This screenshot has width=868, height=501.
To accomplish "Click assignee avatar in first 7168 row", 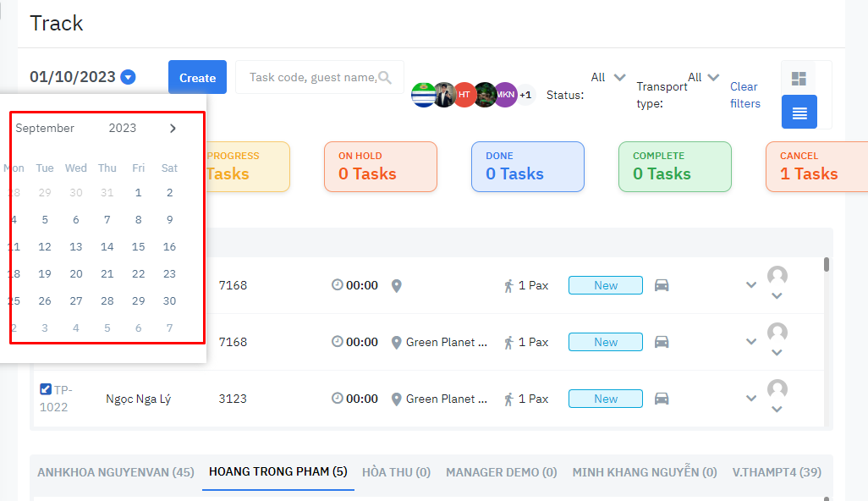I will tap(777, 276).
